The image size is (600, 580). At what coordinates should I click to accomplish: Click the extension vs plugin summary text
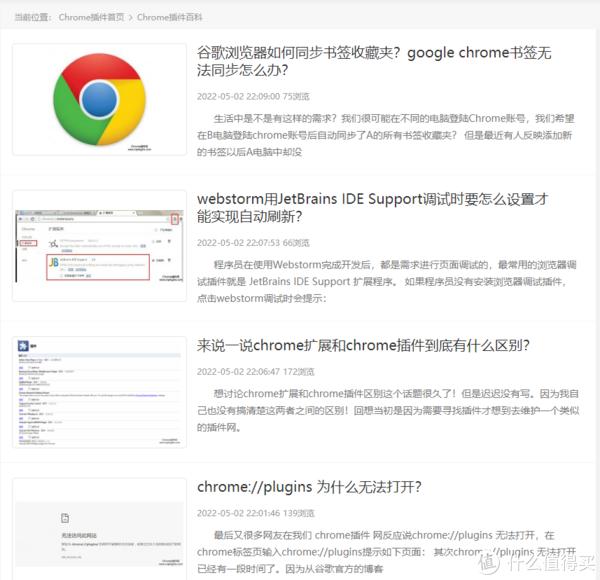point(388,411)
